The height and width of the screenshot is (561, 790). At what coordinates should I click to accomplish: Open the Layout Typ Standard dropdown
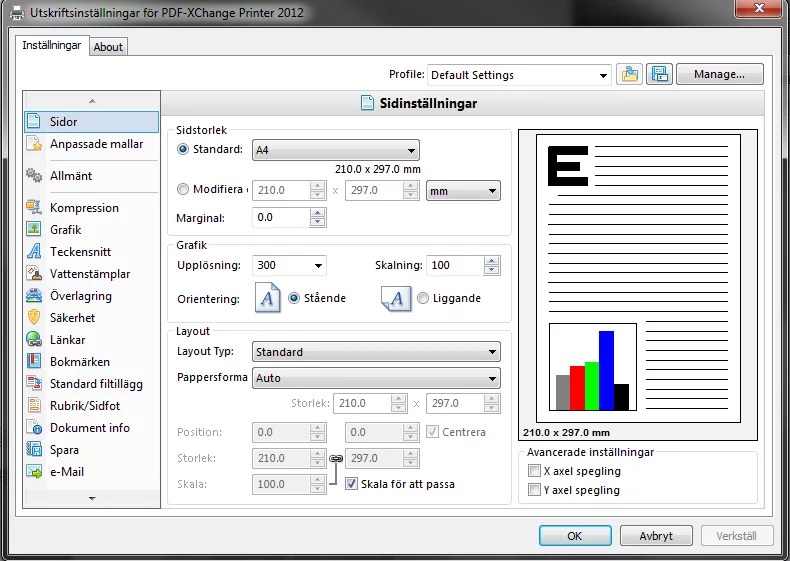point(376,352)
